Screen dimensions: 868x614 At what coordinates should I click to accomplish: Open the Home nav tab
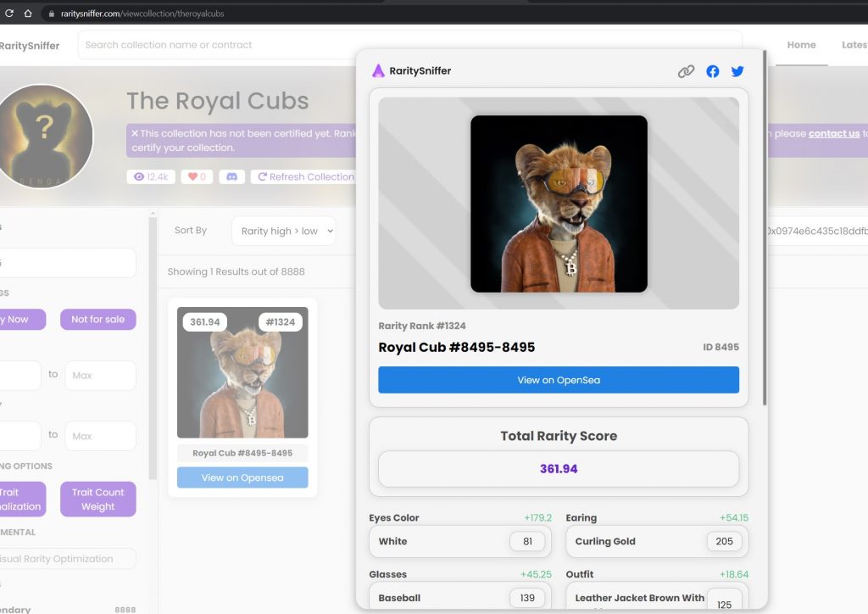click(x=802, y=45)
